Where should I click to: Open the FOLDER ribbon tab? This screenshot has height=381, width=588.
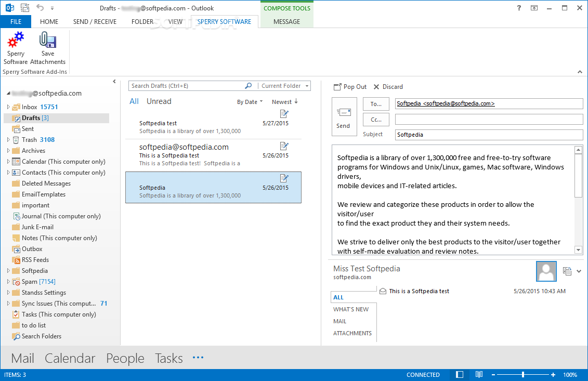(x=142, y=21)
